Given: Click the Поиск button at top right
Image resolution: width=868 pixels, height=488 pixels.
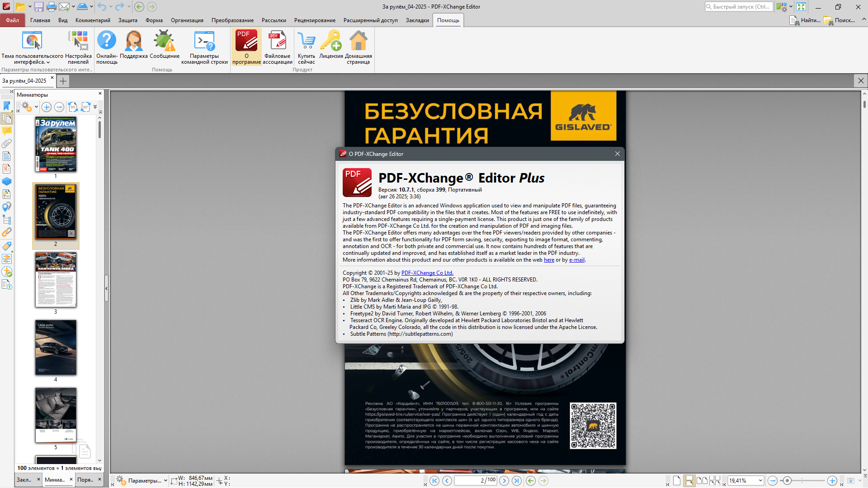Looking at the screenshot, I should click(x=840, y=20).
